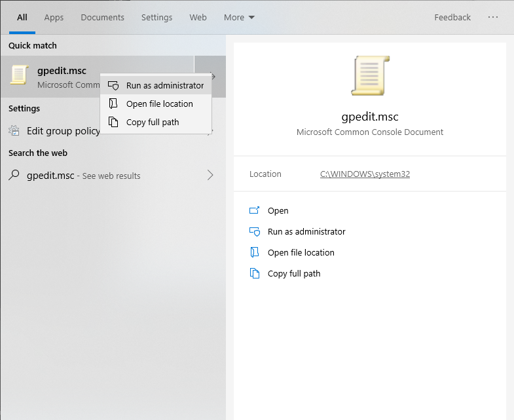Click the copy icon in the context menu

tap(114, 123)
